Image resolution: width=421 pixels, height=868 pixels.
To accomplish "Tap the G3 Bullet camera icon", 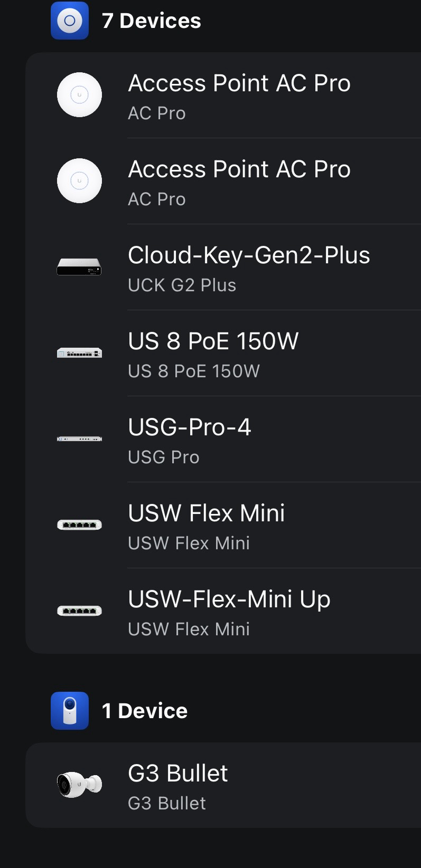I will coord(79,785).
